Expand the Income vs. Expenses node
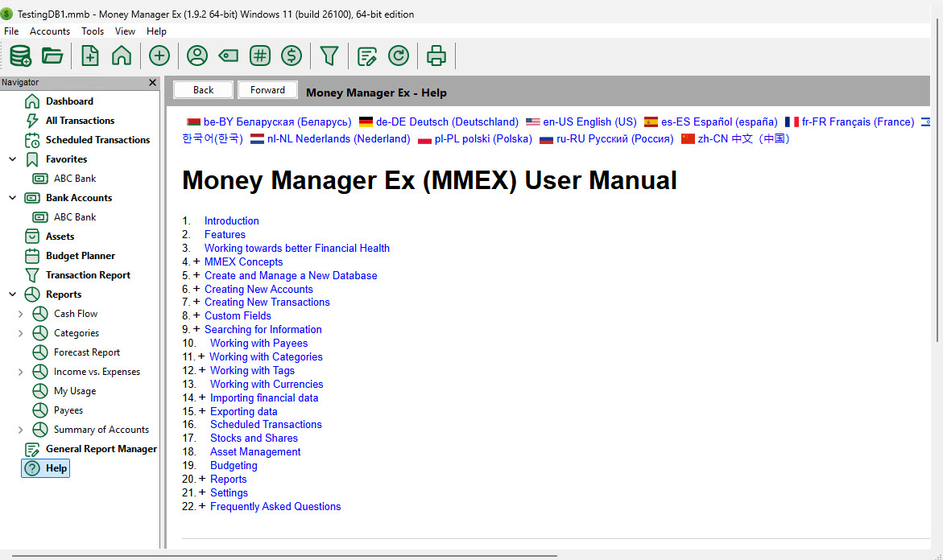 (x=20, y=372)
